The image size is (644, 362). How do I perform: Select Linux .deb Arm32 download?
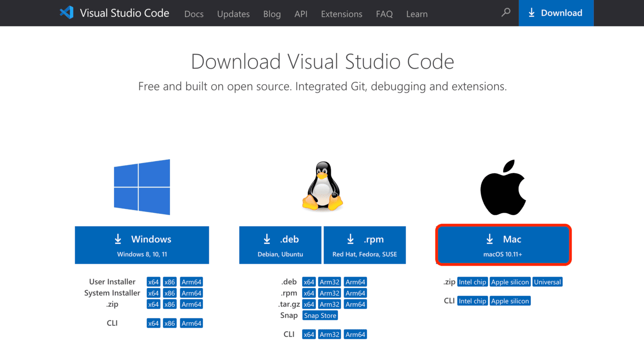(x=329, y=282)
